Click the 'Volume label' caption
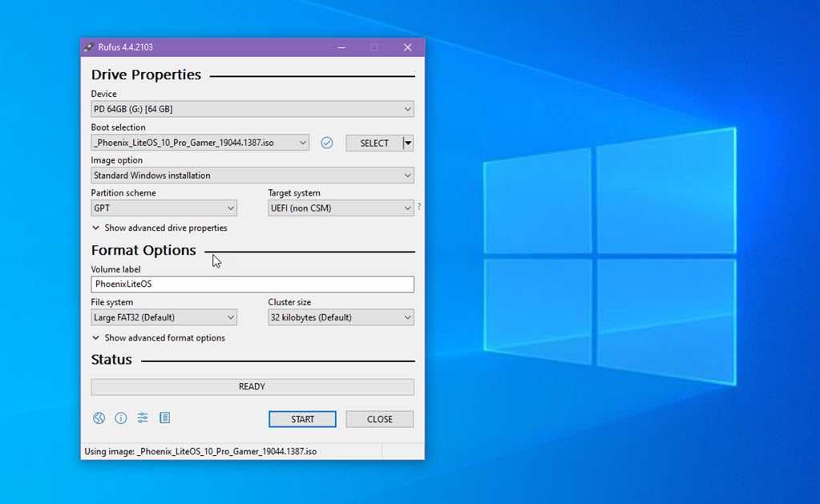This screenshot has width=820, height=504. point(115,269)
